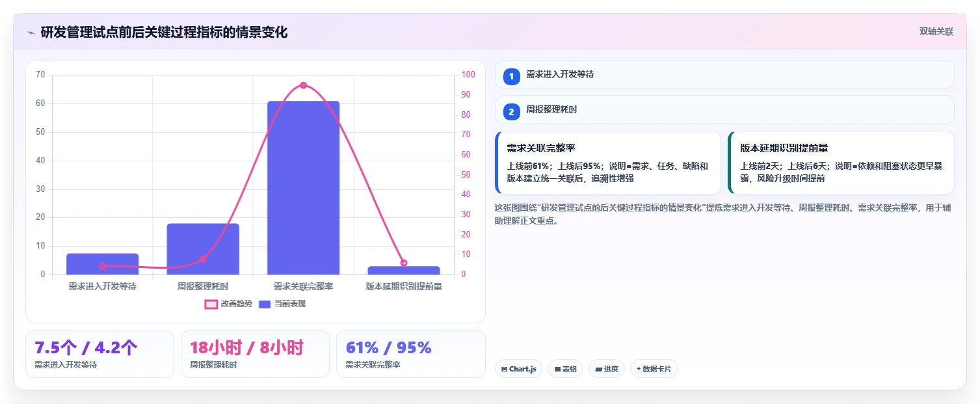Click the left axis value 70

tap(40, 75)
